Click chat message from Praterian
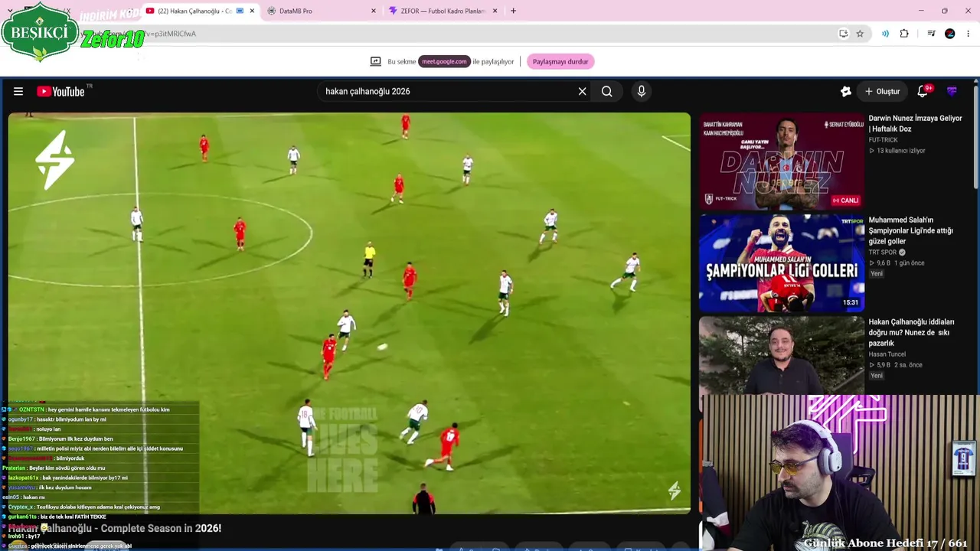This screenshot has height=551, width=980. pos(54,468)
